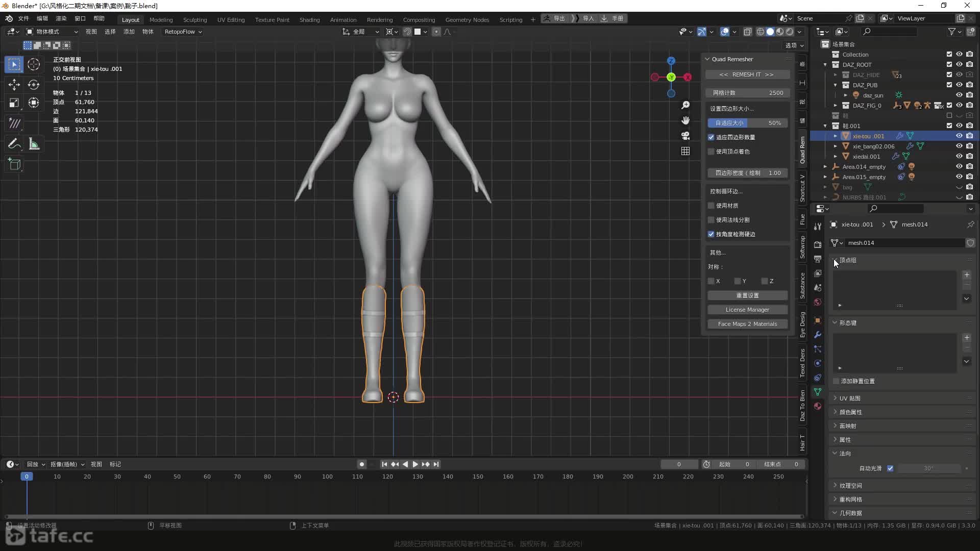Enable 使用法线分割 checkbox

point(711,220)
